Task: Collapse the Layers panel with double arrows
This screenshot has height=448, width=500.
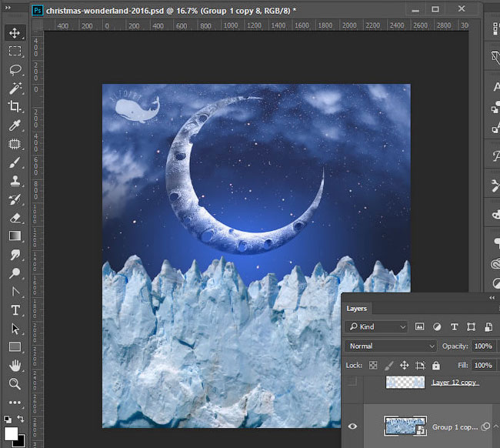Action: tap(492, 297)
